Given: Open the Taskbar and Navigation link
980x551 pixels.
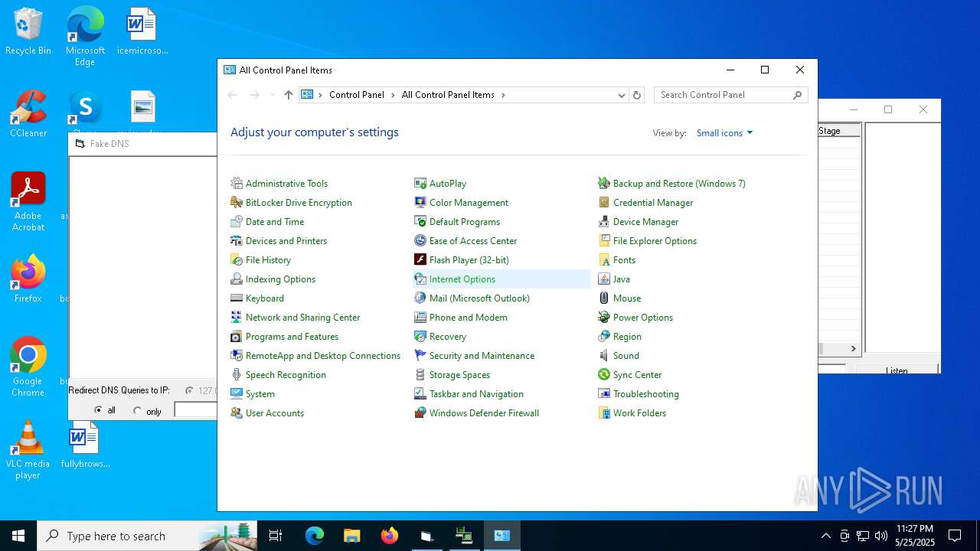Looking at the screenshot, I should coord(476,394).
